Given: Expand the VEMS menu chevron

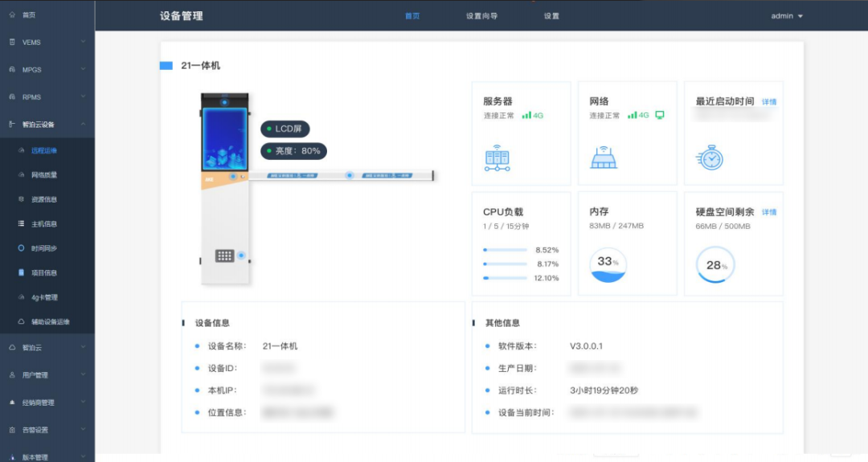Looking at the screenshot, I should pos(83,42).
